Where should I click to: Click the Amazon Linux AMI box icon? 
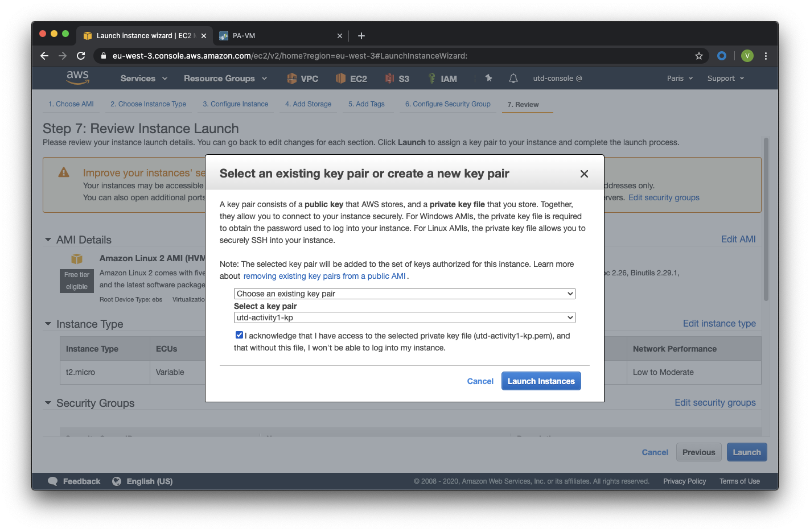point(77,259)
